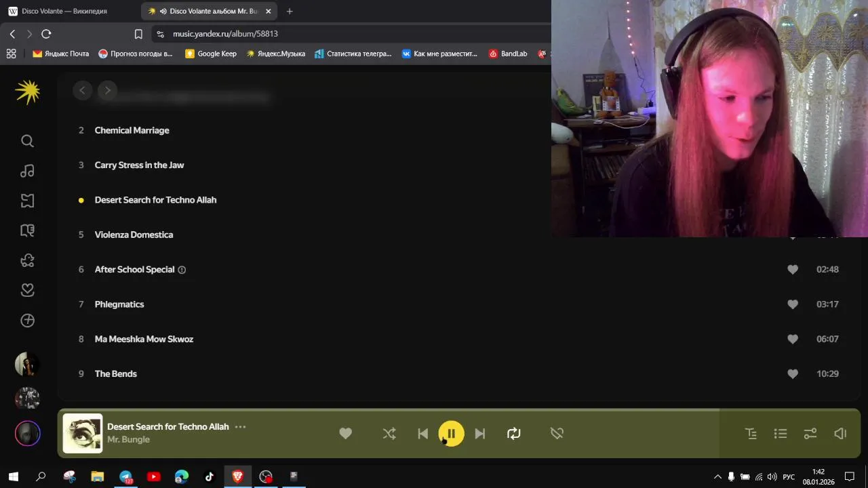Open the Яндекс.Музыка bookmark

(275, 54)
